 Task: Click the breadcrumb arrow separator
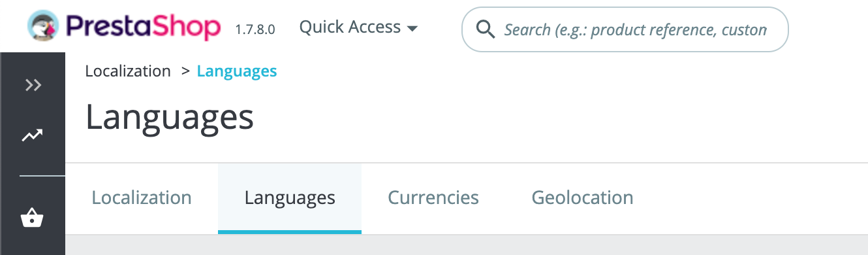185,71
